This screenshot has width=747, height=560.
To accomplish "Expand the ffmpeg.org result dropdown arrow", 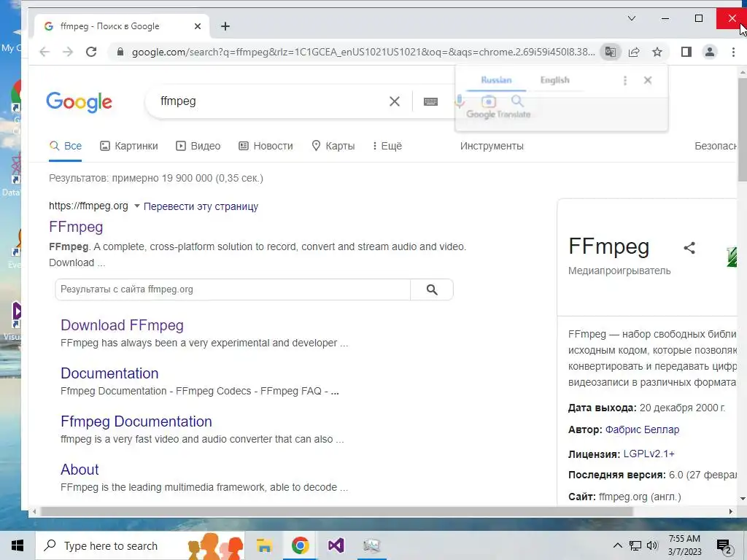I will tap(136, 206).
